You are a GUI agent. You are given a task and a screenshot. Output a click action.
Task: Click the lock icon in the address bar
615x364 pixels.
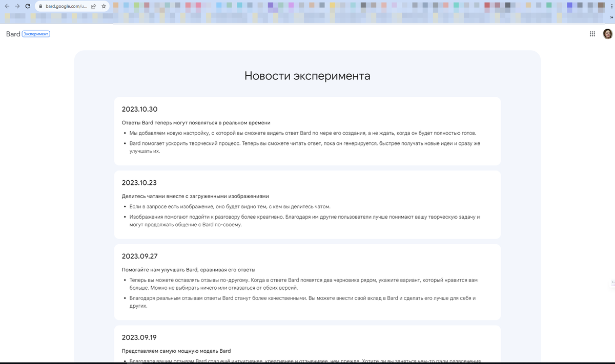coord(40,7)
